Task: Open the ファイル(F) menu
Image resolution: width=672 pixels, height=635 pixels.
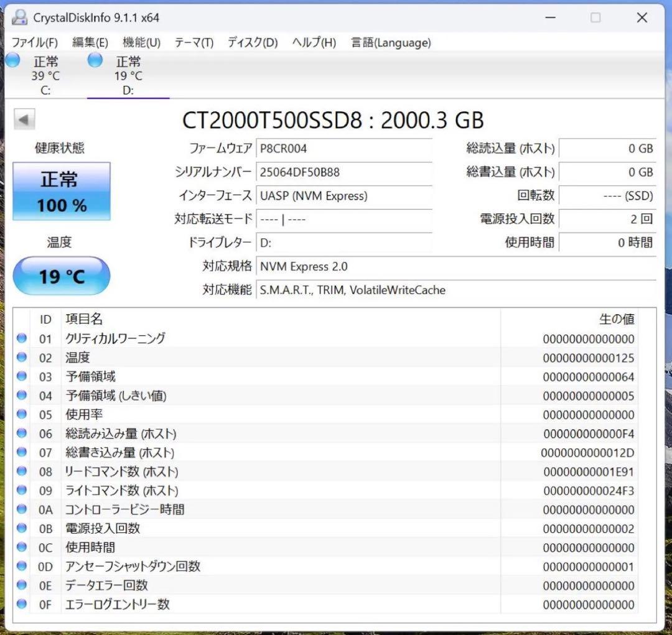Action: (x=35, y=42)
